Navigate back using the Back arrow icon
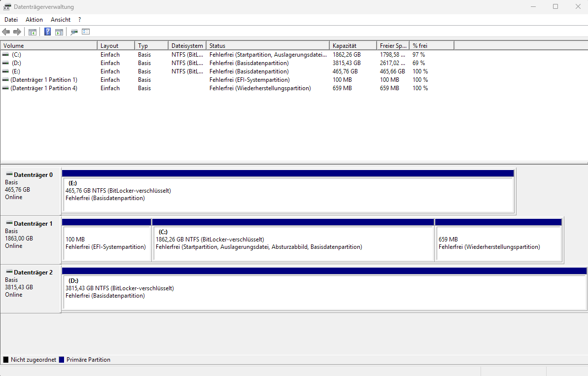 (5, 32)
